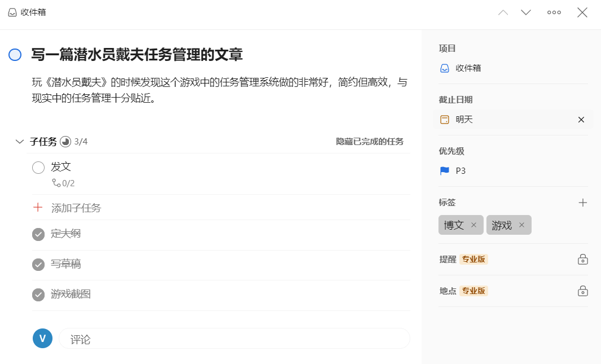This screenshot has width=601, height=364.
Task: Click the lock icon for 提醒
Action: (582, 260)
